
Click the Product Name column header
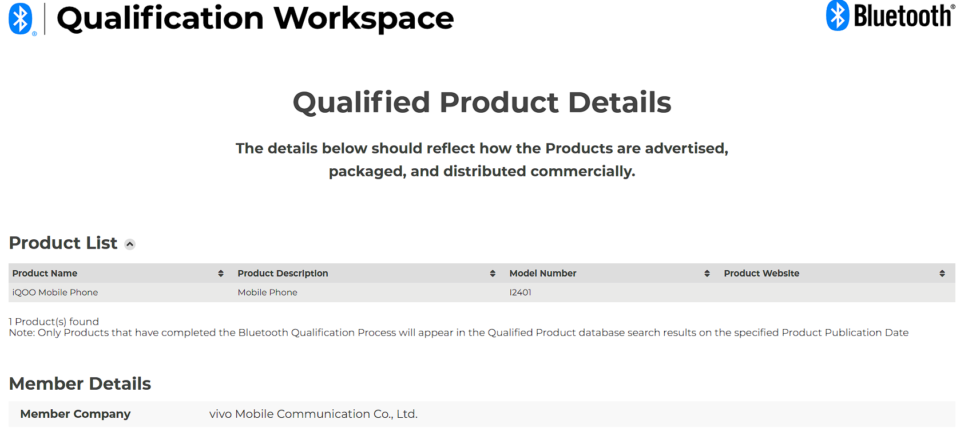(x=45, y=274)
